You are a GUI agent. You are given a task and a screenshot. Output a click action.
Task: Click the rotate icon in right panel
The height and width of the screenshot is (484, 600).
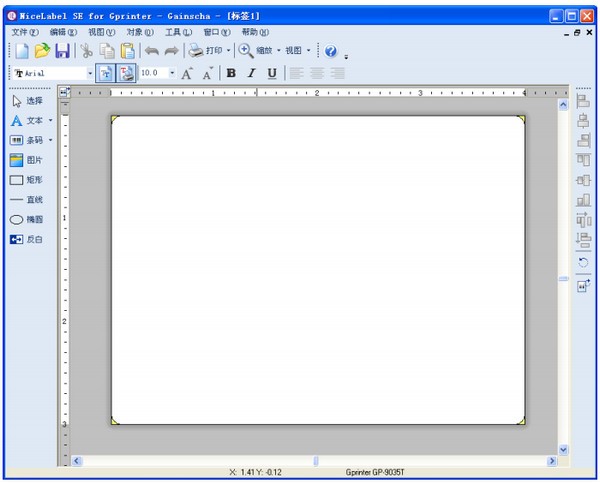pyautogui.click(x=583, y=262)
